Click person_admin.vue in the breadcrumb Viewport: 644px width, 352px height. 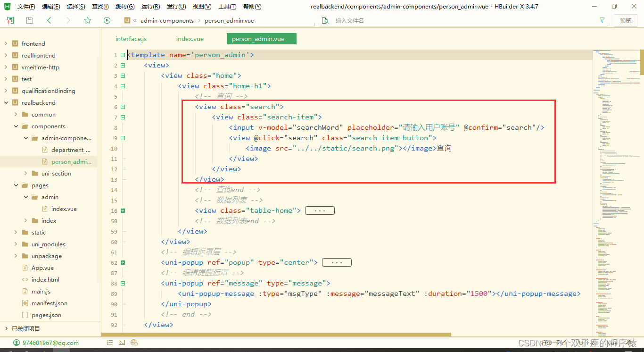230,21
